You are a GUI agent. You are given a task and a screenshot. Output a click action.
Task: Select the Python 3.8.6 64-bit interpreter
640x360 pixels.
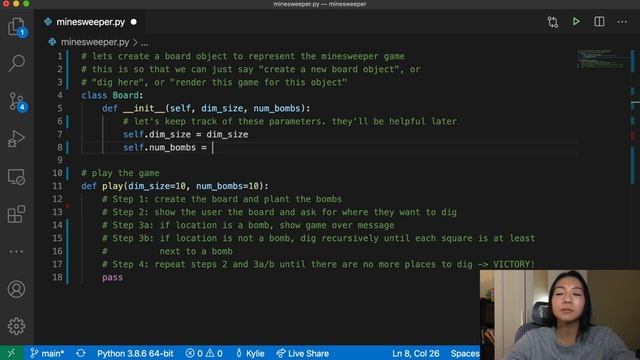(x=135, y=353)
